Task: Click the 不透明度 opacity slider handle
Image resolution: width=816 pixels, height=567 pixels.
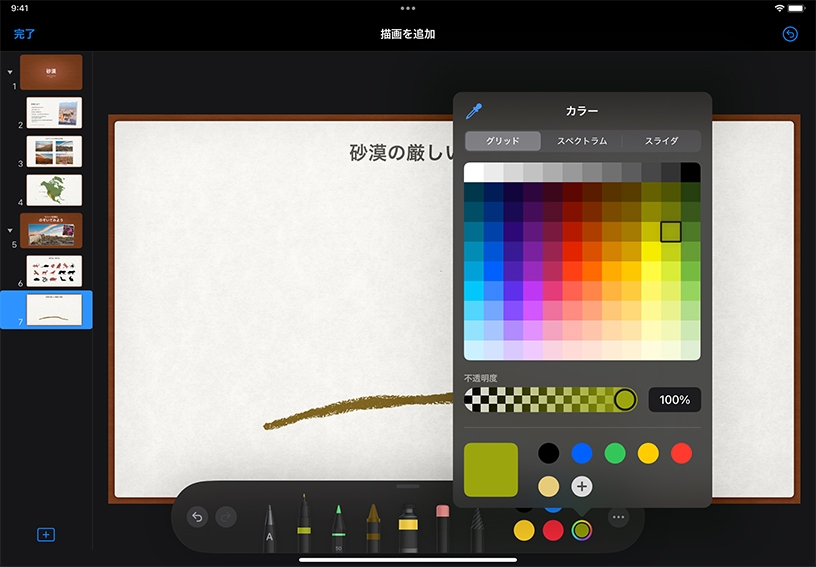Action: 625,400
